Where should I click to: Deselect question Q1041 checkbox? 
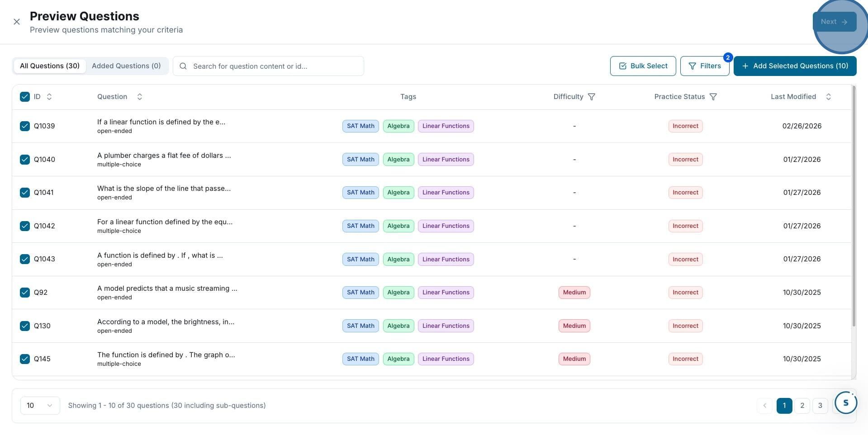pos(25,193)
